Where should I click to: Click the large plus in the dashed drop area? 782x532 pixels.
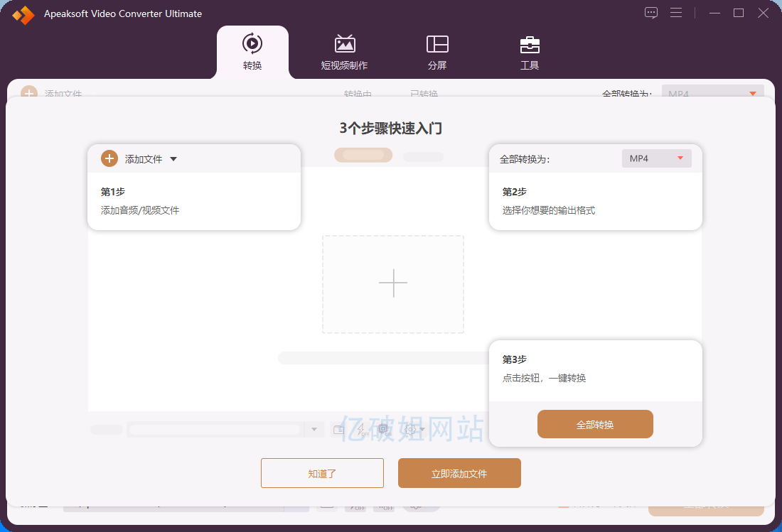393,283
